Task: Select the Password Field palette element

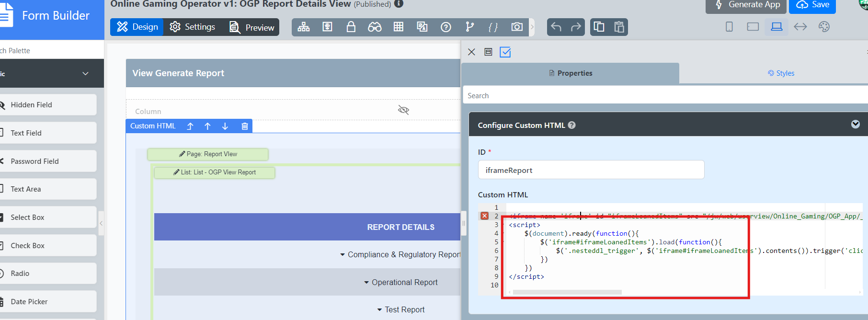Action: (x=48, y=161)
